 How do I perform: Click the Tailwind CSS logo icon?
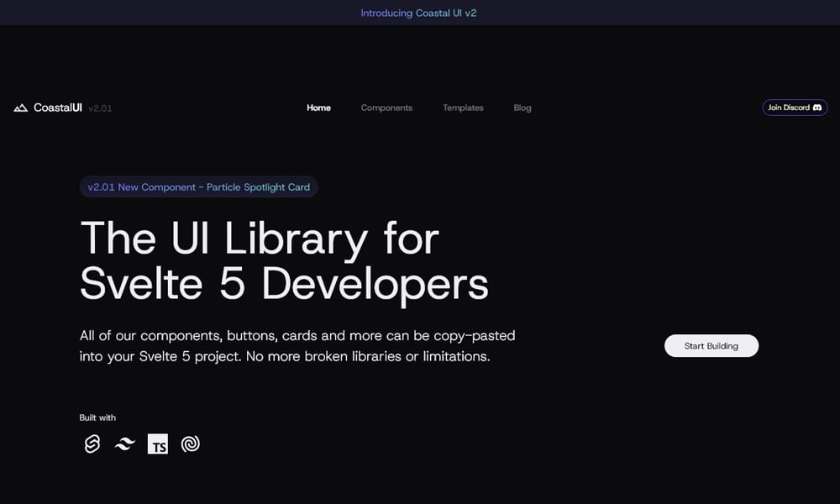coord(125,444)
